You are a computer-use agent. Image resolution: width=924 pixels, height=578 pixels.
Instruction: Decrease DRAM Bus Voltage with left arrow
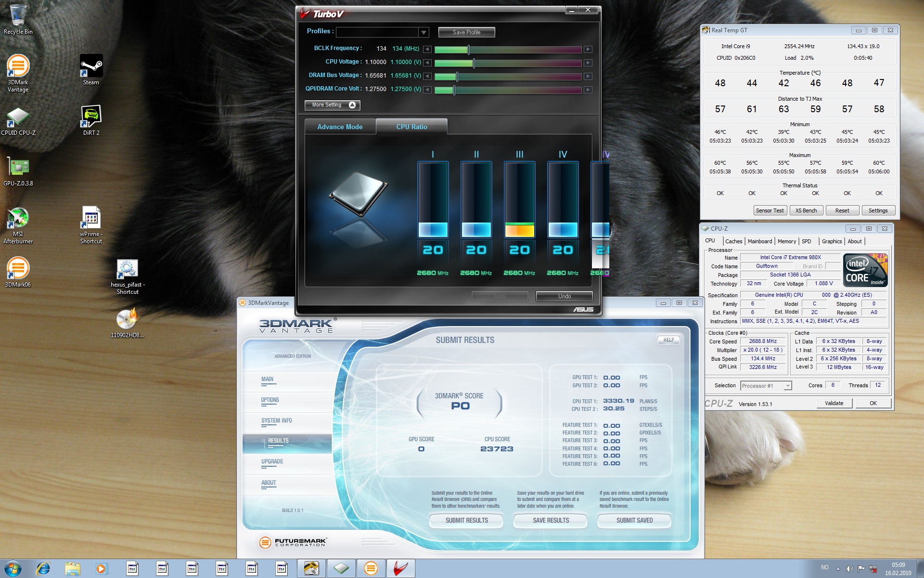427,76
